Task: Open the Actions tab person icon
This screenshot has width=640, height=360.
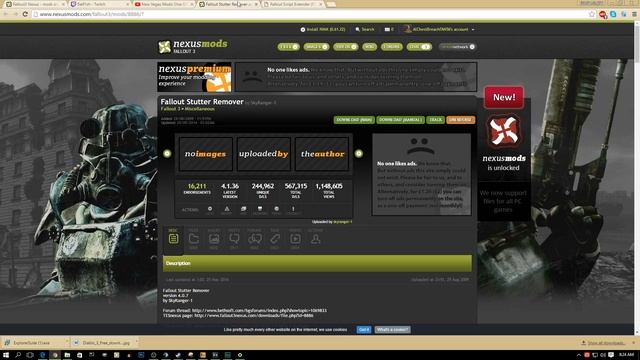Action: click(316, 239)
